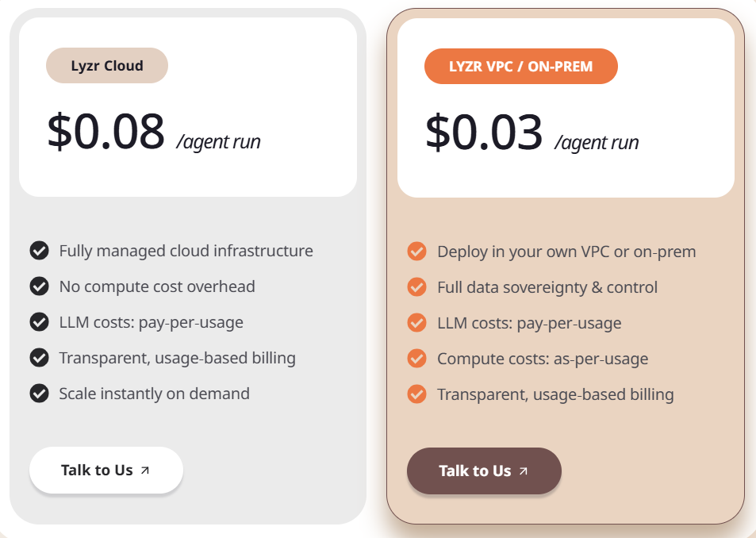756x538 pixels.
Task: Click the orange checkmark beside 'Deploy in your own VPC or on-prem'
Action: pyautogui.click(x=416, y=251)
